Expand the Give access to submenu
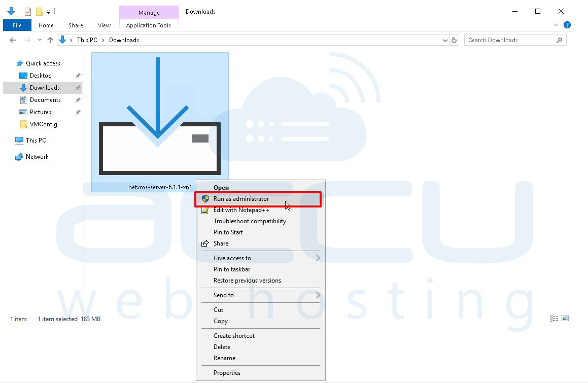588x383 pixels. coord(261,258)
